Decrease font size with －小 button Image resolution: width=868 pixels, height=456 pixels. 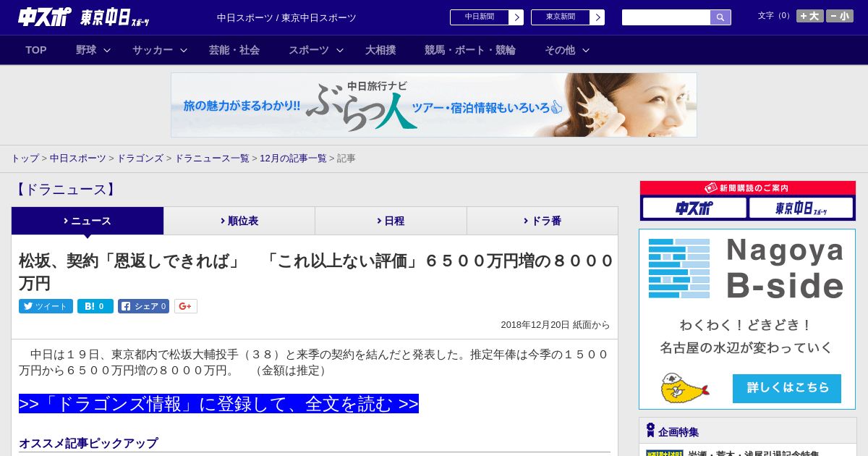[840, 16]
